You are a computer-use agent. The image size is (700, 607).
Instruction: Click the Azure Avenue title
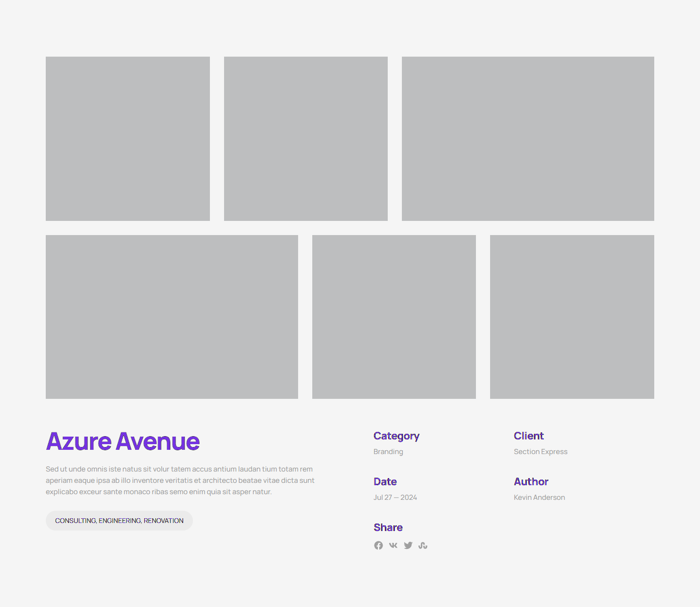point(123,441)
